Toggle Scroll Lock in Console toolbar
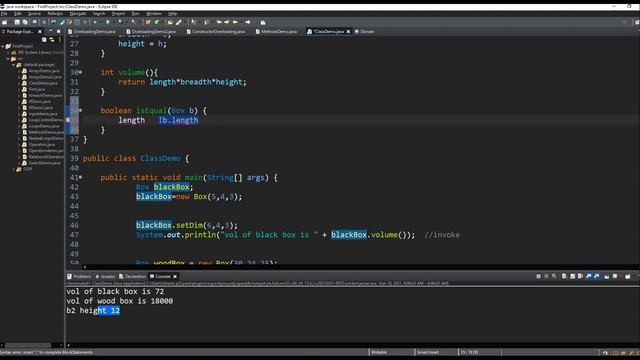 point(572,276)
